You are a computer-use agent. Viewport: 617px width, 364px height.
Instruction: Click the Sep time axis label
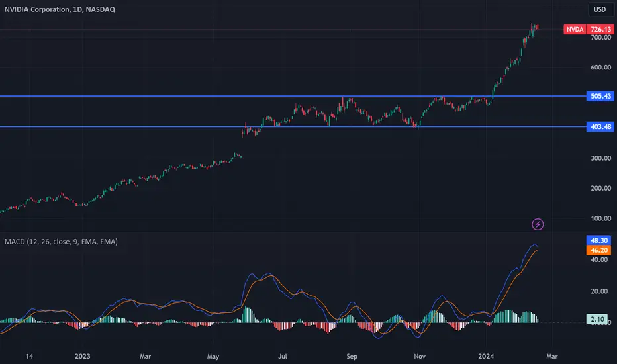point(352,356)
